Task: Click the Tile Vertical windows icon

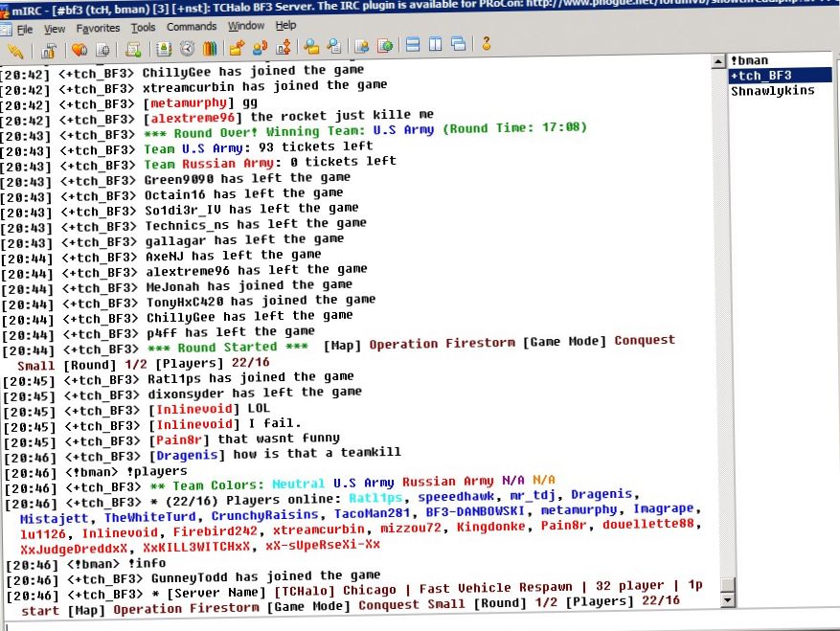Action: tap(436, 44)
